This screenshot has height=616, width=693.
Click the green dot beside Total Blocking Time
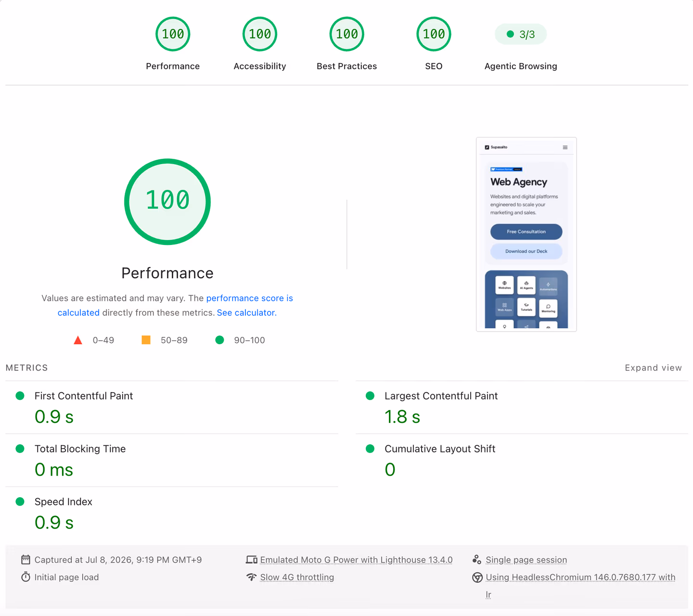coord(20,449)
